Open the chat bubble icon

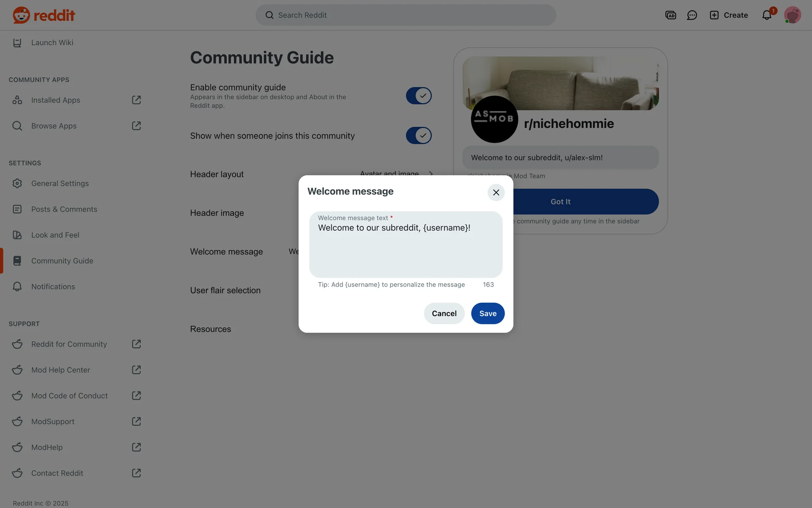point(692,15)
